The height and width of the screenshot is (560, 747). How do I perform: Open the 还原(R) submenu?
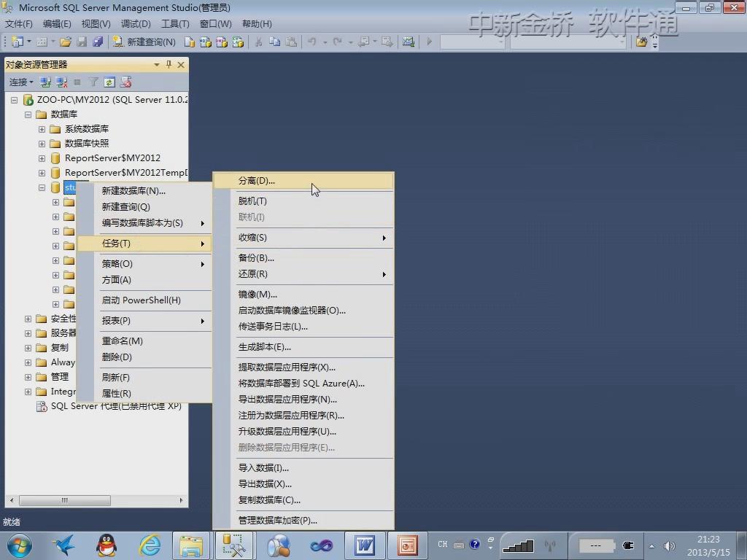303,274
